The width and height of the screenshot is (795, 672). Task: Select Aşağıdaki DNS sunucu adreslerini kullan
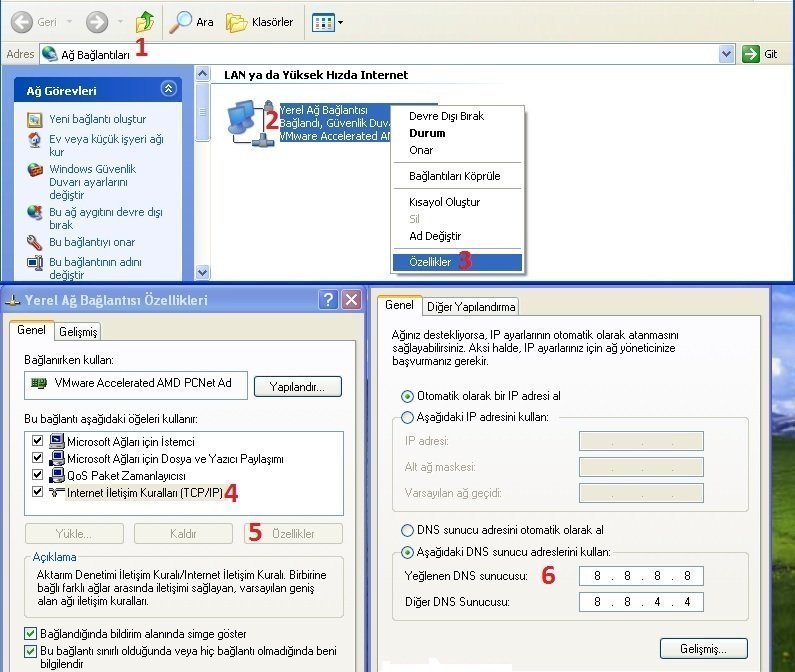click(407, 552)
